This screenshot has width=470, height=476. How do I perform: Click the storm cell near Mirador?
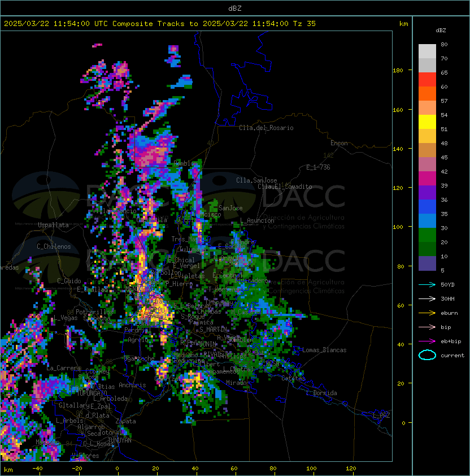coord(195,383)
